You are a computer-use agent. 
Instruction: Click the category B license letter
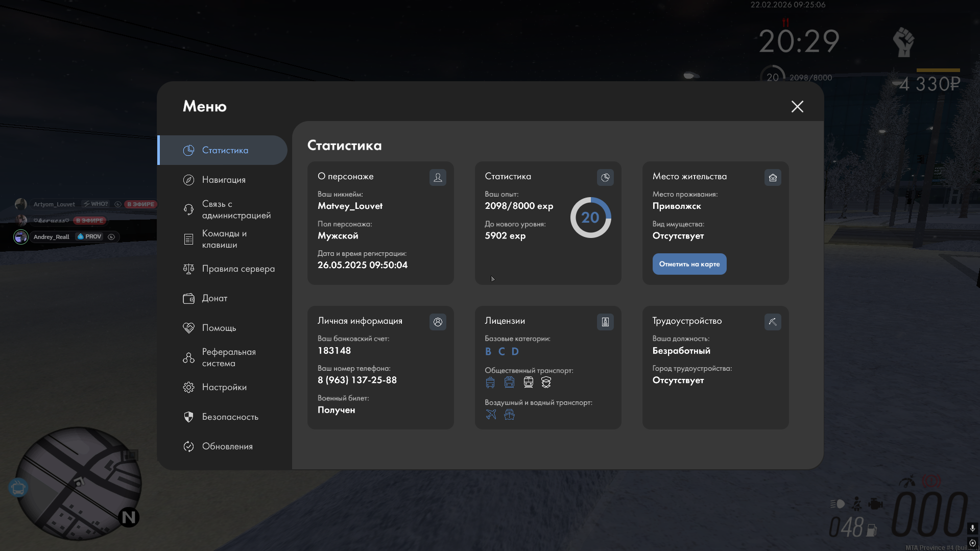pos(488,351)
